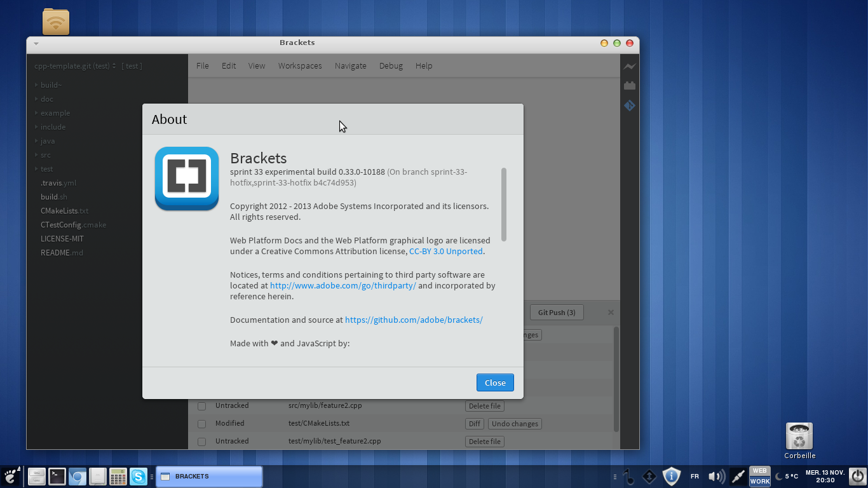Open the Debug menu

pyautogui.click(x=391, y=65)
